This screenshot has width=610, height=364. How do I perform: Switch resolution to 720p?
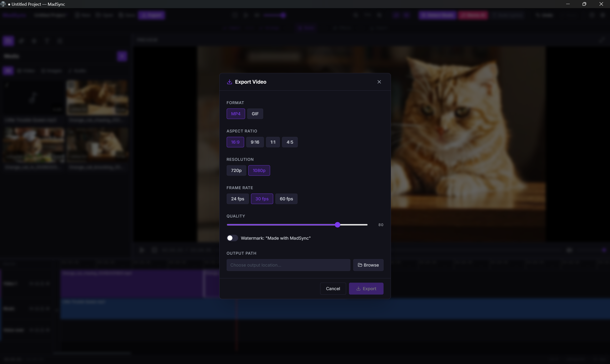tap(236, 171)
